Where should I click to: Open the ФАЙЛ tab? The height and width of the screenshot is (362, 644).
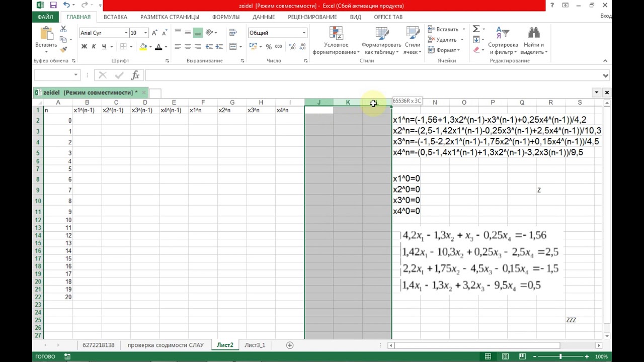click(x=45, y=17)
